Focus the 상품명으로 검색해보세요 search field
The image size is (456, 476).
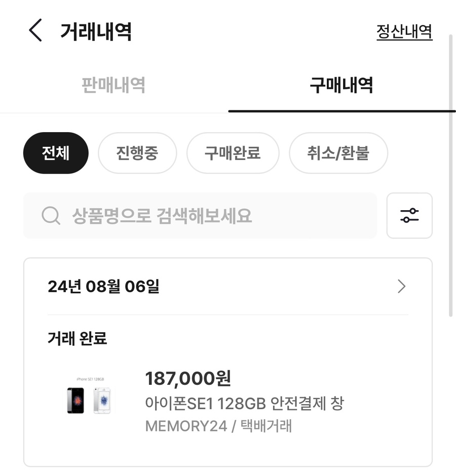[x=200, y=216]
